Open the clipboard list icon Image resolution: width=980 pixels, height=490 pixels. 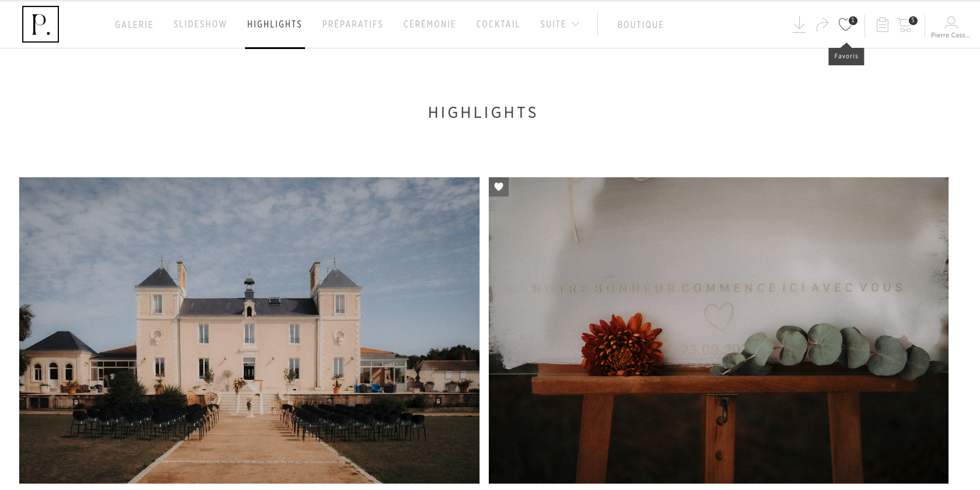pyautogui.click(x=883, y=24)
